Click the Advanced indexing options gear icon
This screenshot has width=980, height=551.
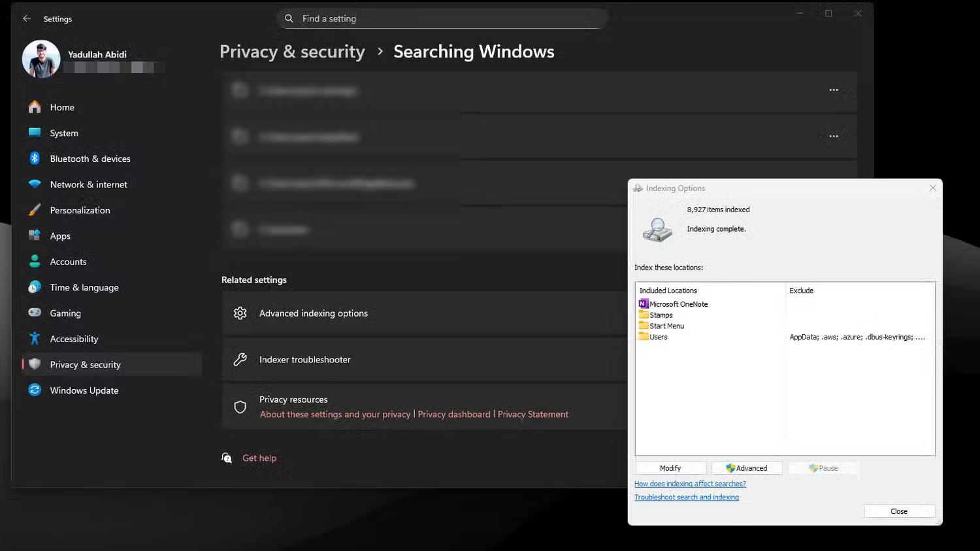coord(240,313)
